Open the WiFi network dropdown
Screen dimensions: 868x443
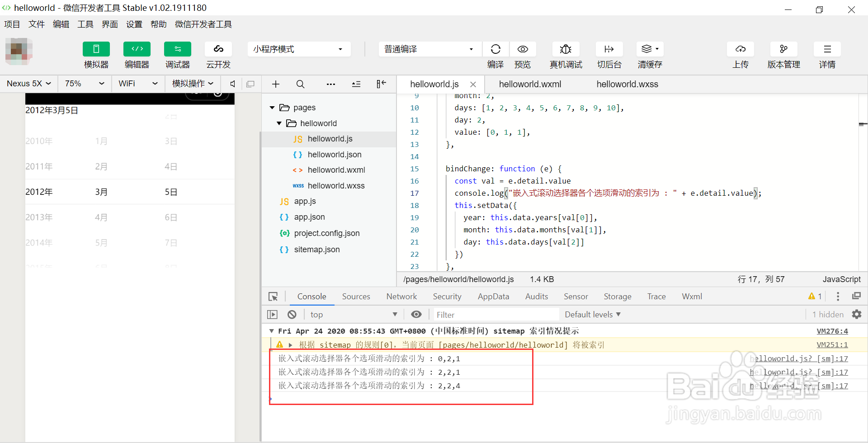(138, 84)
